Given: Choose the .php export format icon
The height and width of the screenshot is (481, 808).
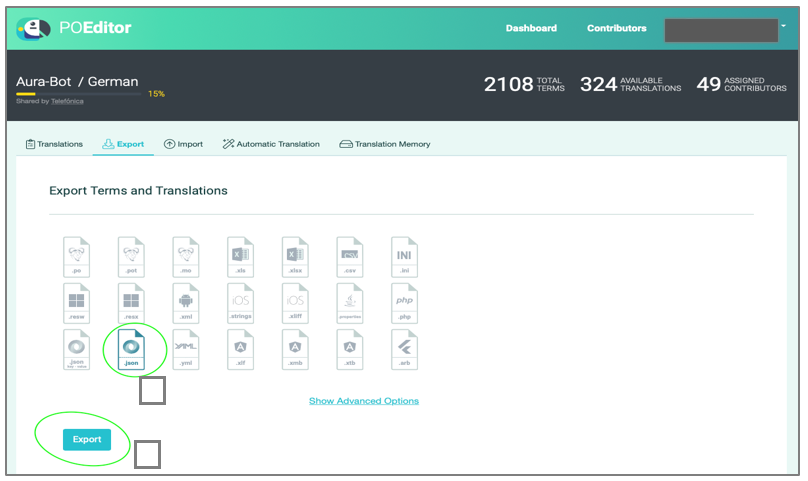Looking at the screenshot, I should pos(404,303).
